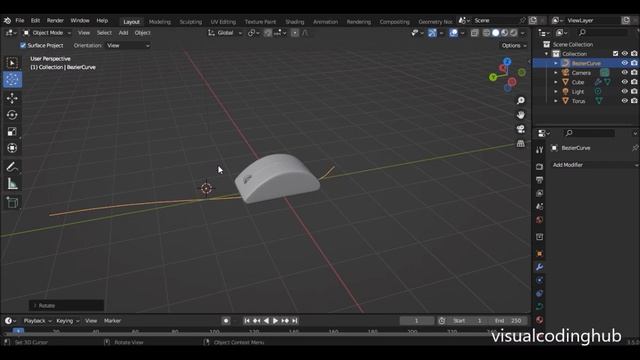640x360 pixels.
Task: Expand the Rotate operator panel
Action: [x=67, y=305]
